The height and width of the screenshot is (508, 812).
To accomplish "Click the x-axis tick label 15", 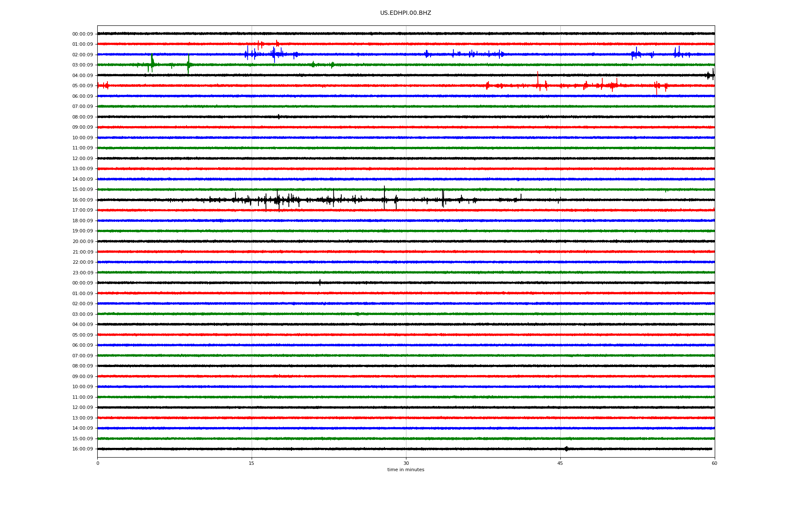I will [252, 463].
